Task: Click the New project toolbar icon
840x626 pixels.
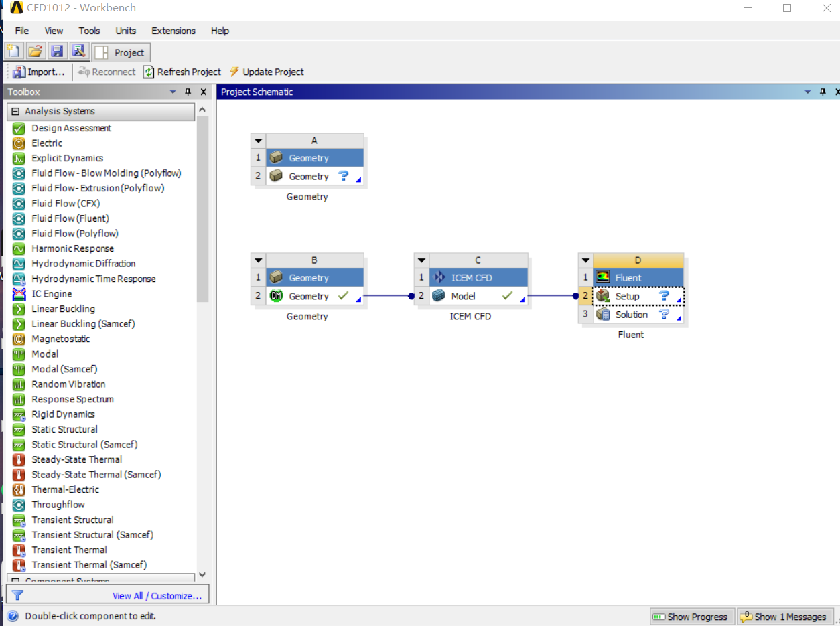Action: coord(14,52)
